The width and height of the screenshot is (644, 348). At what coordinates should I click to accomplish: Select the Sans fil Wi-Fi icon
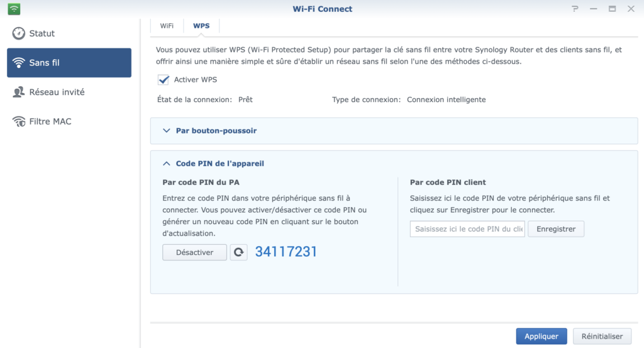click(18, 62)
